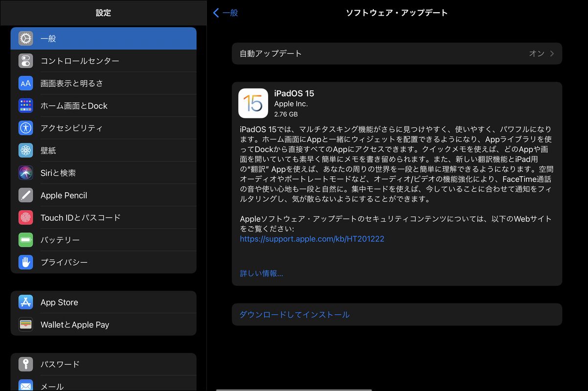Tap the green battery icon

(26, 240)
